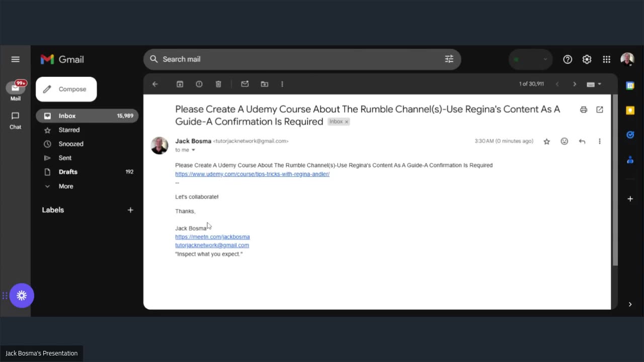Open Google apps grid icon
Viewport: 644px width, 362px height.
[x=606, y=59]
